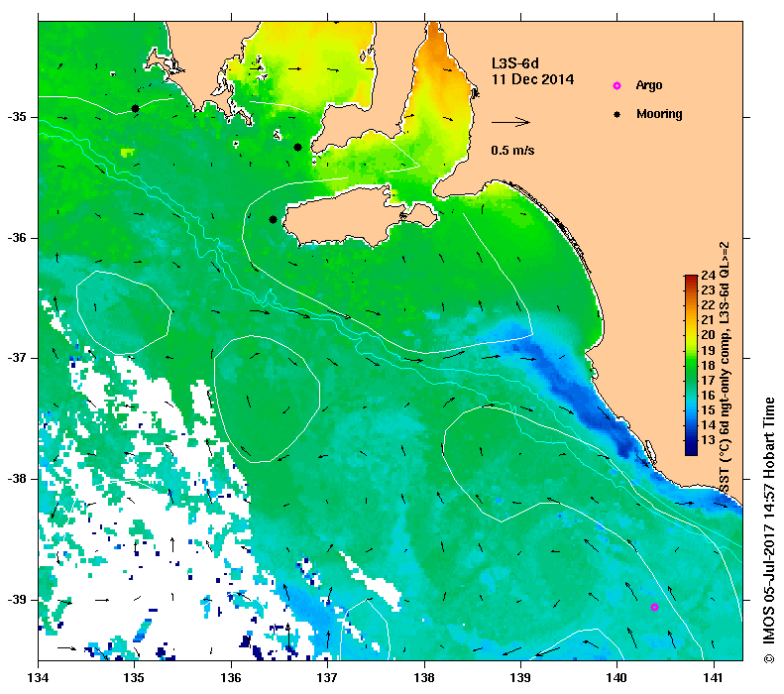Image resolution: width=784 pixels, height=694 pixels.
Task: Click the '21' value on color scale
Action: coord(708,320)
